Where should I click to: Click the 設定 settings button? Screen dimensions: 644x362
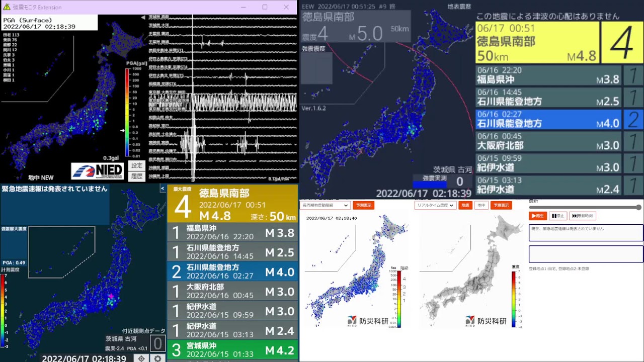coord(137,165)
